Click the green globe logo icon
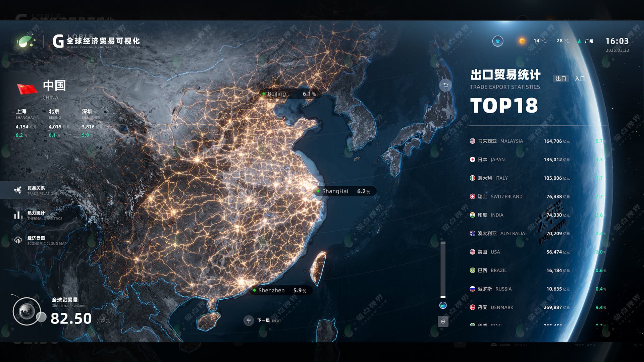The width and height of the screenshot is (644, 362). [25, 41]
